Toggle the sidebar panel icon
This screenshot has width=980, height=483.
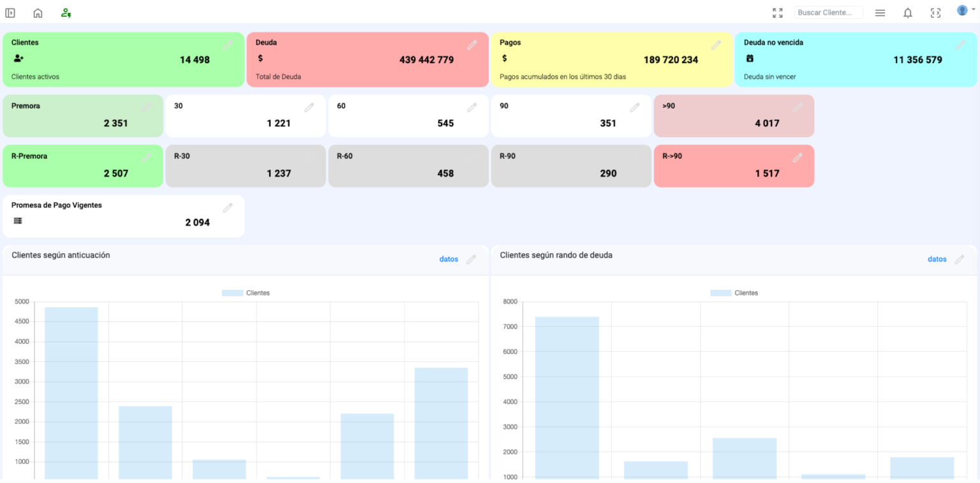click(x=10, y=13)
